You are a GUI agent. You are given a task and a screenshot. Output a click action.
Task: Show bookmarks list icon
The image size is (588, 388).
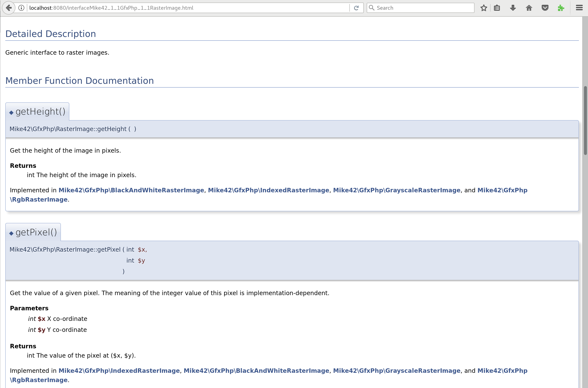click(497, 8)
